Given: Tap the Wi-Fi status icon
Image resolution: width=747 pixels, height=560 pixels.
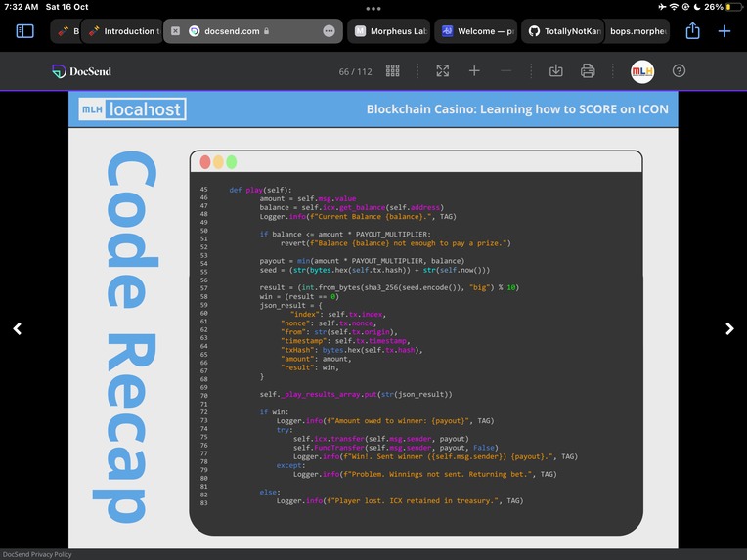Looking at the screenshot, I should (x=674, y=7).
